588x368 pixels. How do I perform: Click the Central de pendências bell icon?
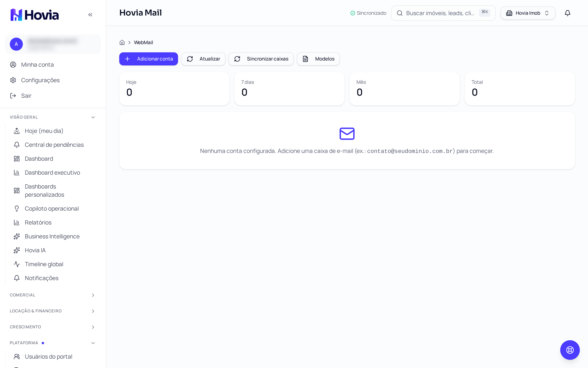[17, 145]
